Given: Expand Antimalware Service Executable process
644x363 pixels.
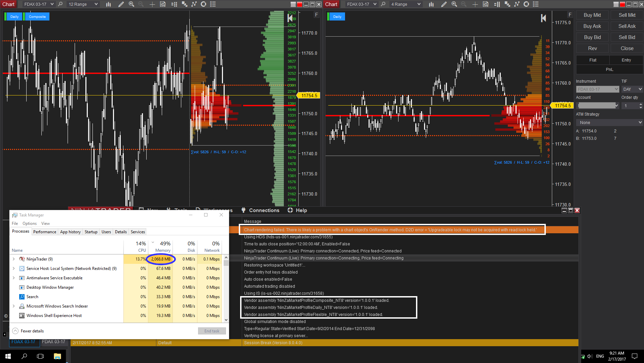Looking at the screenshot, I should [x=14, y=278].
